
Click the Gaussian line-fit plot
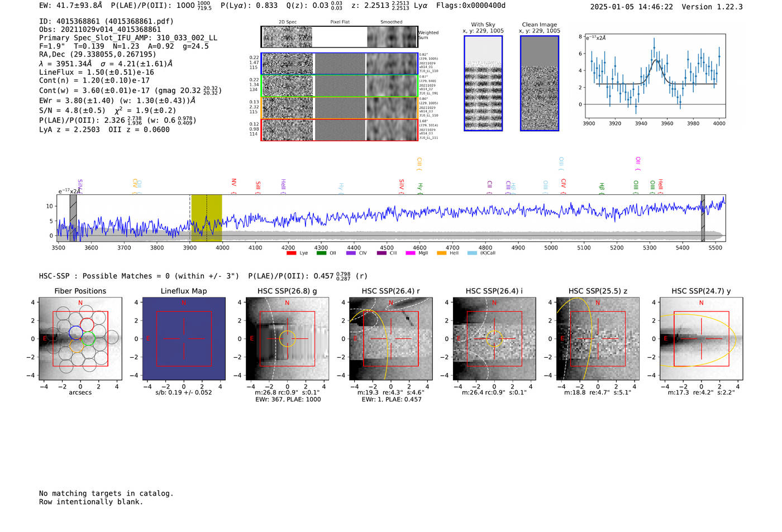[655, 76]
